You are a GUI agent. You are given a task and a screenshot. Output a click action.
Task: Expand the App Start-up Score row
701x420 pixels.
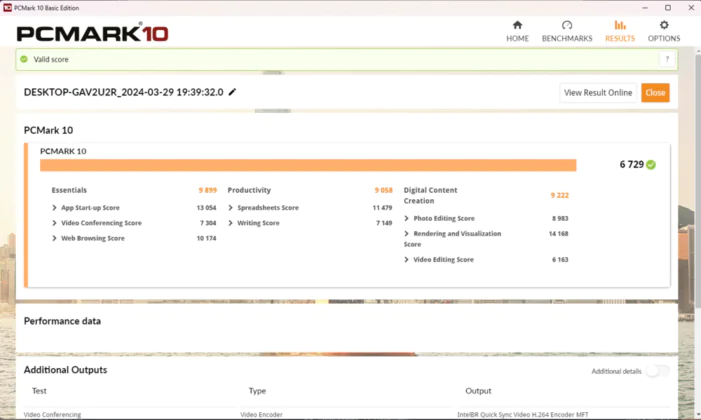click(x=54, y=208)
